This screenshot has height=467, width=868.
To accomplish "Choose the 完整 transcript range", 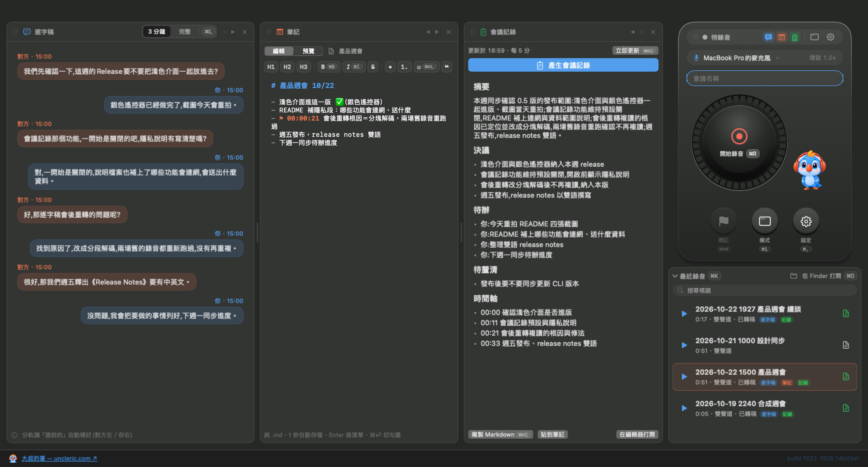I will coord(185,32).
